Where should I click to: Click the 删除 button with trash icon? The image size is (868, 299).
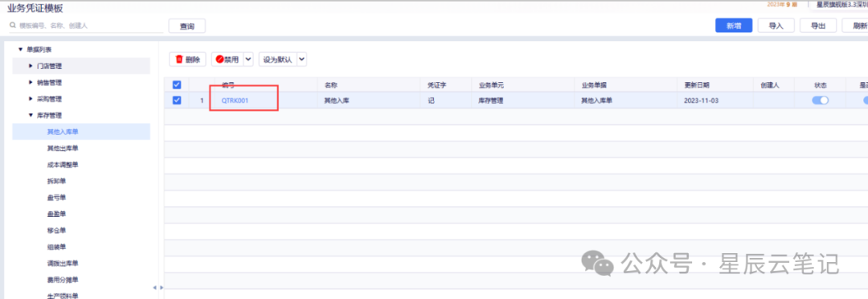point(187,59)
